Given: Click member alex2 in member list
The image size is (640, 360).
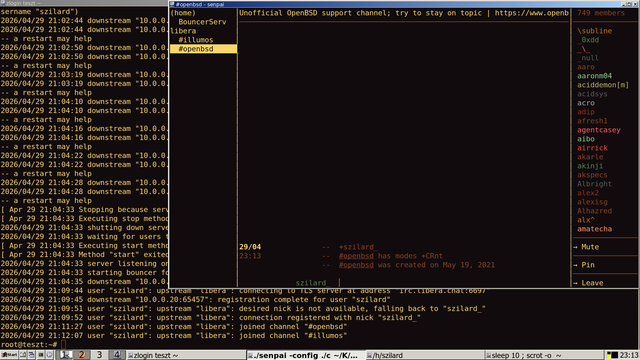Looking at the screenshot, I should point(588,193).
